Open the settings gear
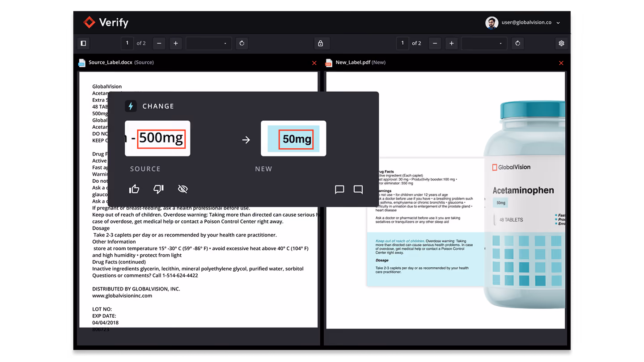The image size is (644, 362). 561,43
